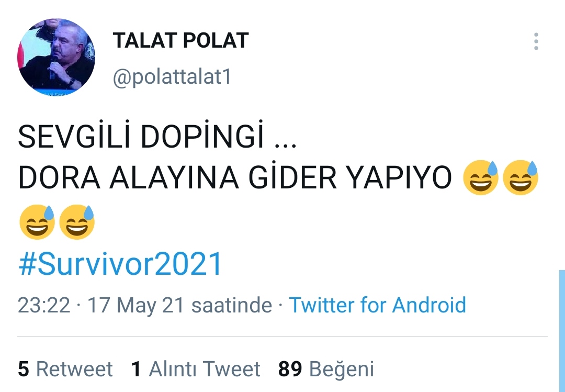Click the word saatinde in the timestamp

coord(231,305)
